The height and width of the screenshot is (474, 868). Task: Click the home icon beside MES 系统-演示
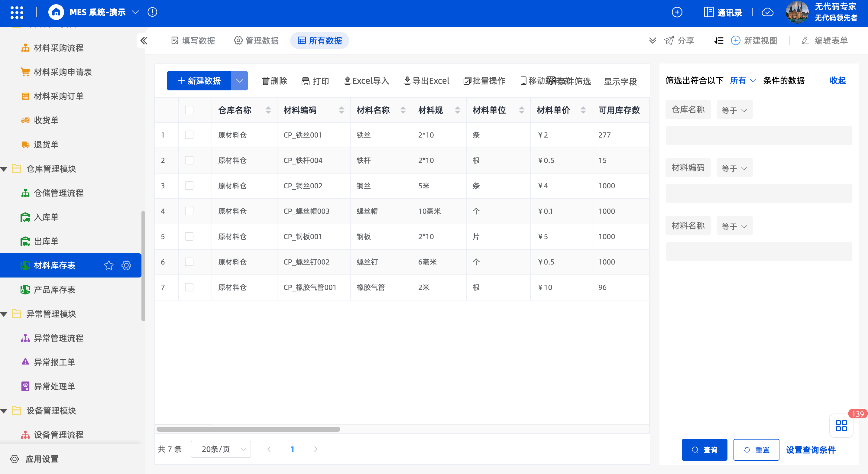tap(56, 12)
